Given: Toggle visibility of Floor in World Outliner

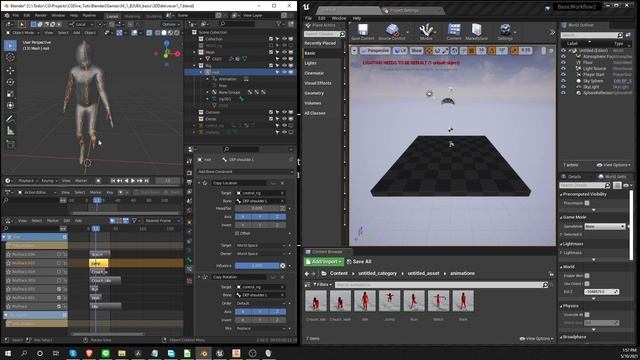Looking at the screenshot, I should pos(563,62).
